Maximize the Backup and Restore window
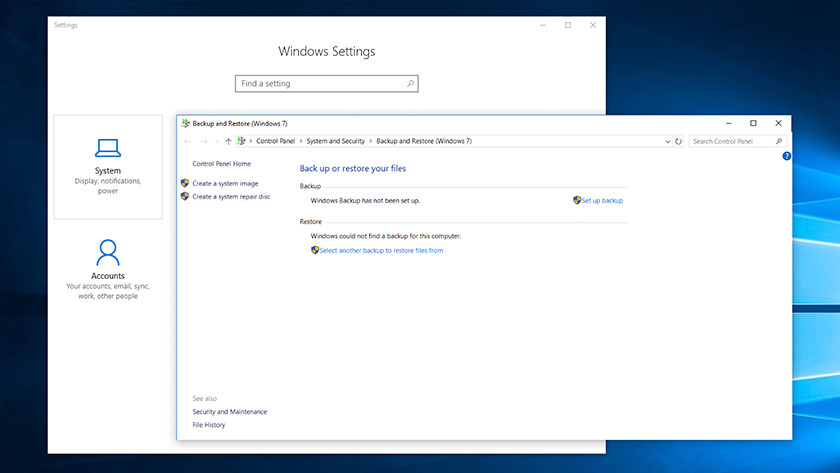This screenshot has height=473, width=840. 753,123
